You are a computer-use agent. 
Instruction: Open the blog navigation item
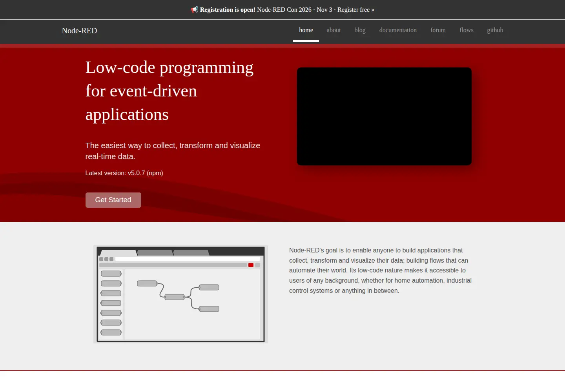(360, 30)
